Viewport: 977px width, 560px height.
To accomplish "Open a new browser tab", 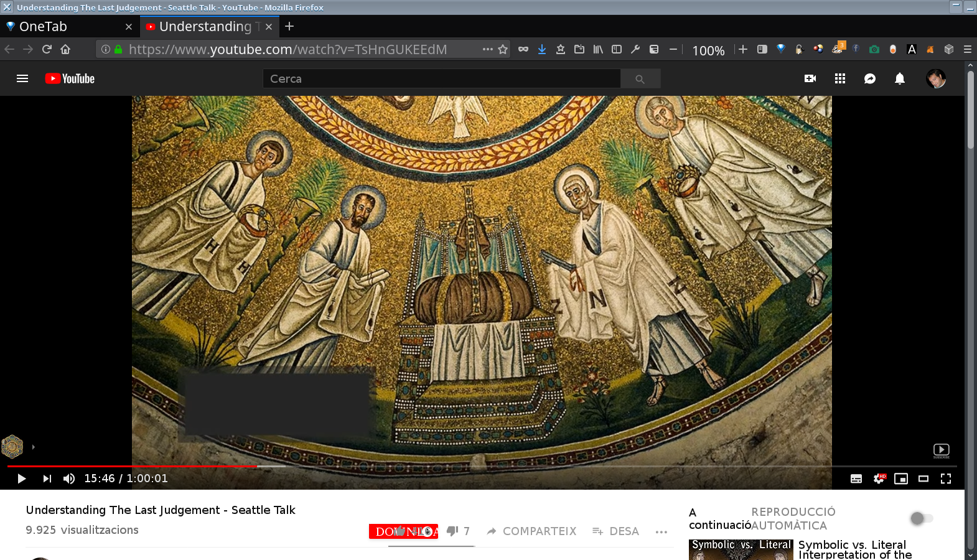I will click(289, 26).
